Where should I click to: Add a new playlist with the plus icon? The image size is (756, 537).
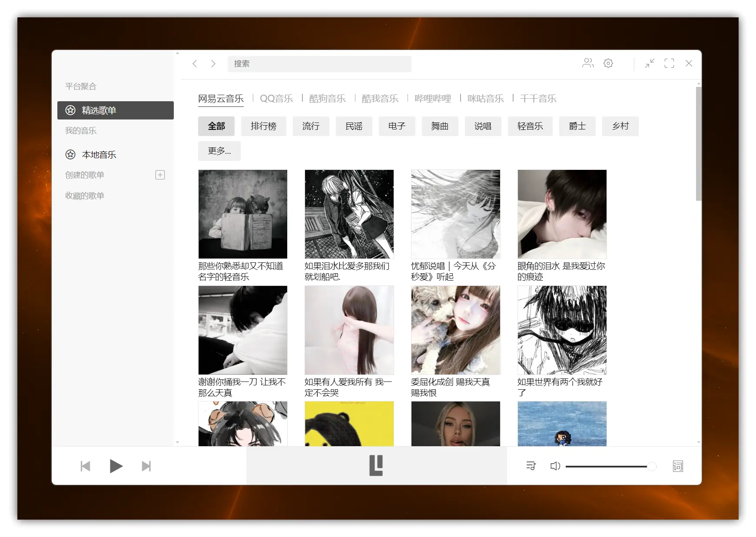(160, 175)
